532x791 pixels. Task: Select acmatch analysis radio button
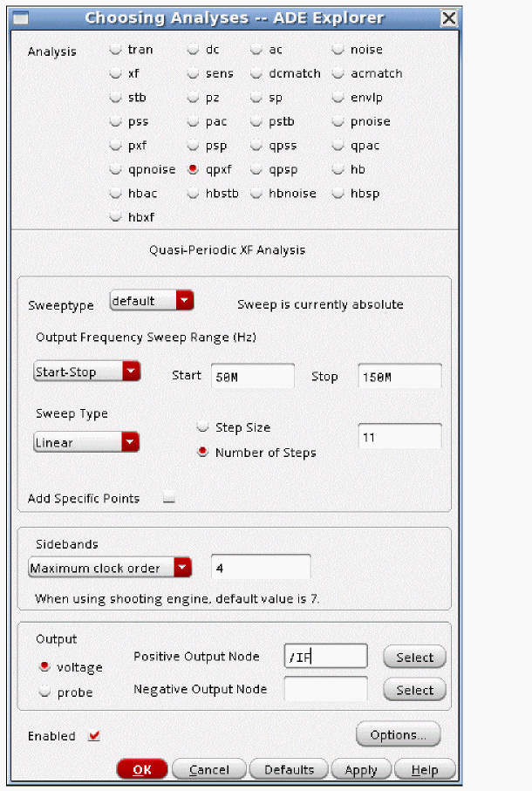click(338, 73)
